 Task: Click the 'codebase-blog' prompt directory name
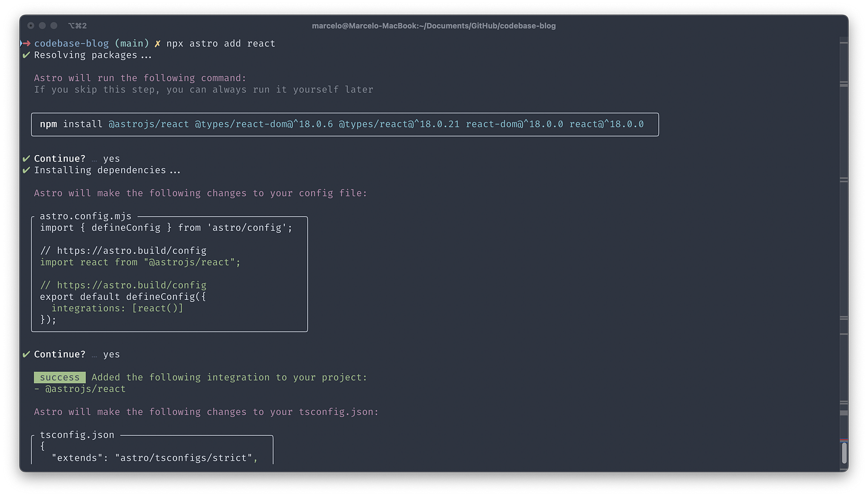[x=72, y=44]
